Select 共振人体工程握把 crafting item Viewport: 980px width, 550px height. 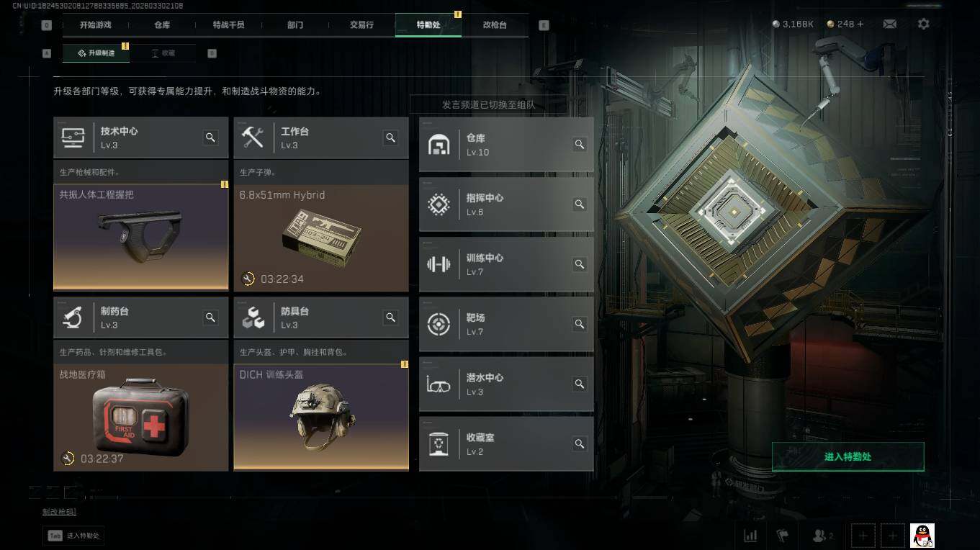point(141,237)
